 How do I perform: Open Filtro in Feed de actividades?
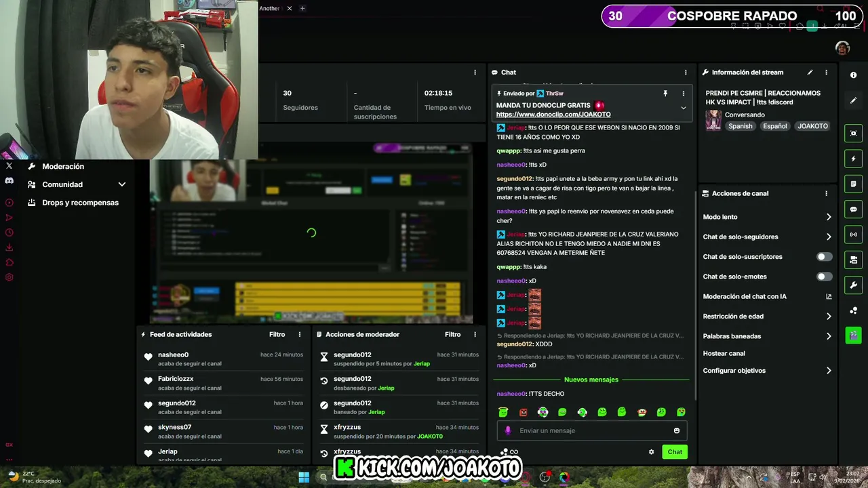pyautogui.click(x=277, y=334)
